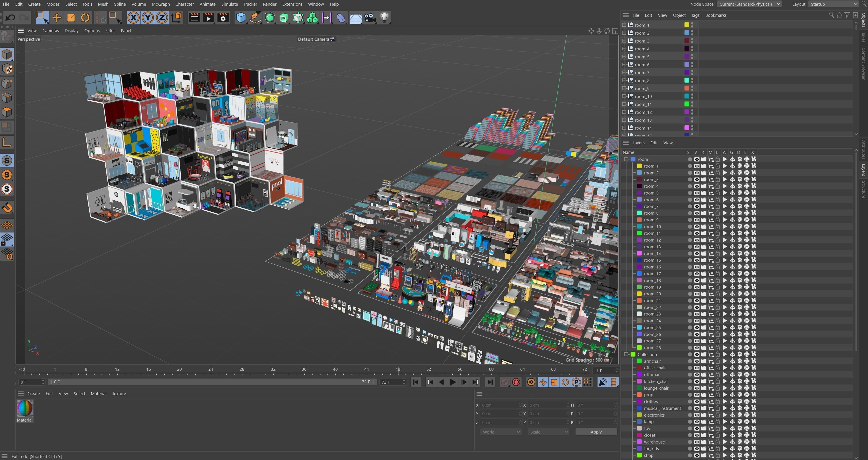
Task: Open the World coordinate dropdown
Action: point(501,432)
